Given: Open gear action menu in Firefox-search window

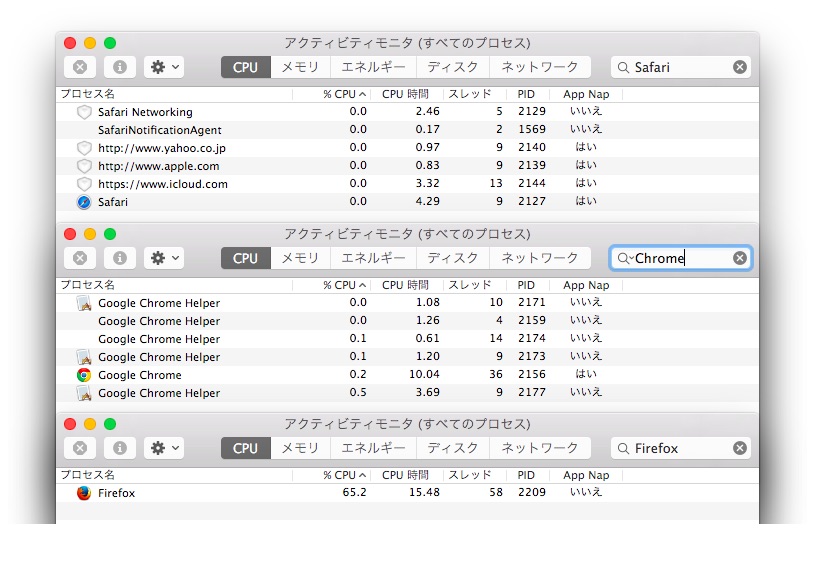Looking at the screenshot, I should pos(164,448).
